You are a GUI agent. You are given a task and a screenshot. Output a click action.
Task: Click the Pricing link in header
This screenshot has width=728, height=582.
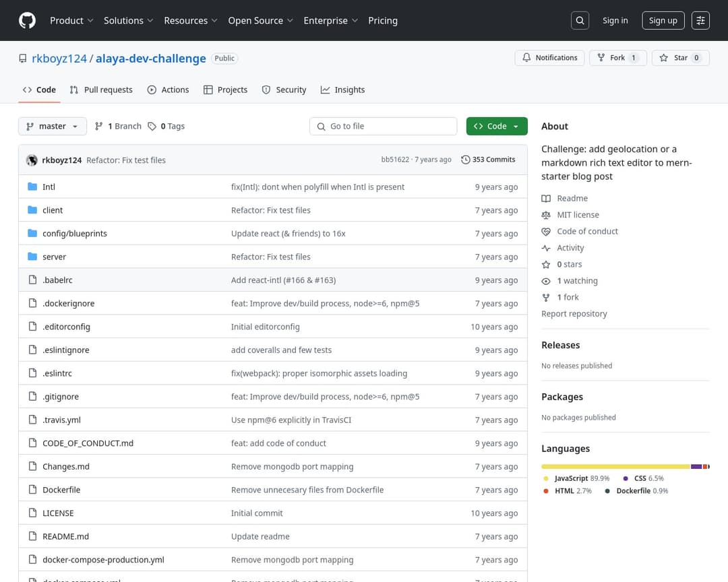383,20
